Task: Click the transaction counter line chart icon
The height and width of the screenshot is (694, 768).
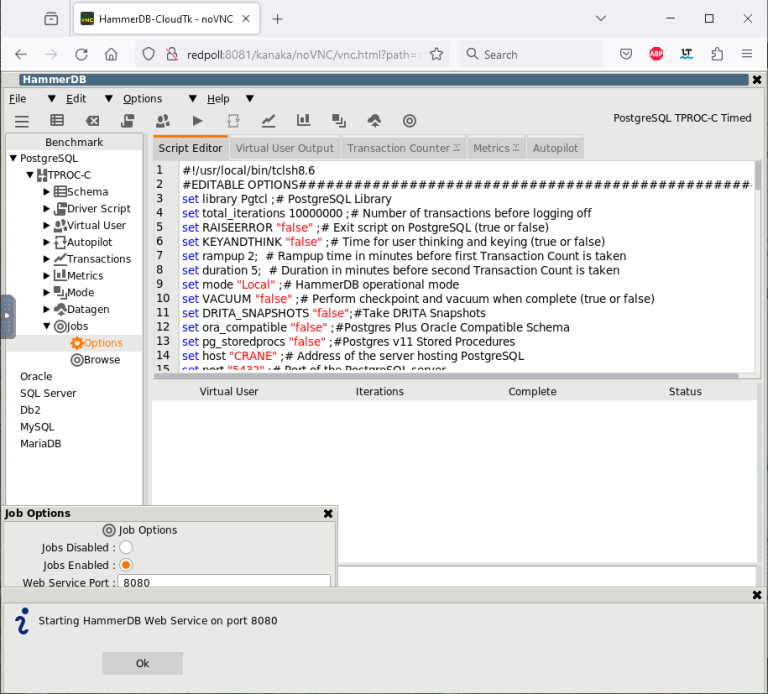Action: pos(268,121)
